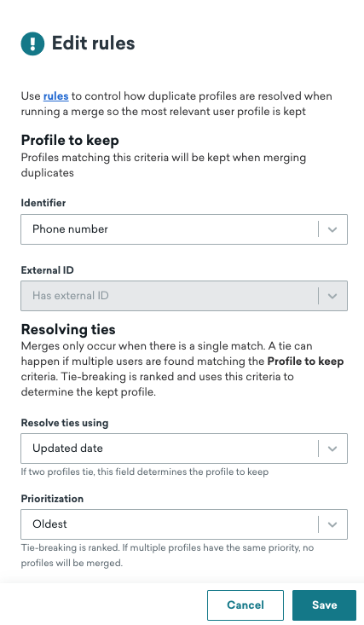The image size is (364, 625).
Task: Select the disabled Has external ID dropdown
Action: 184,296
